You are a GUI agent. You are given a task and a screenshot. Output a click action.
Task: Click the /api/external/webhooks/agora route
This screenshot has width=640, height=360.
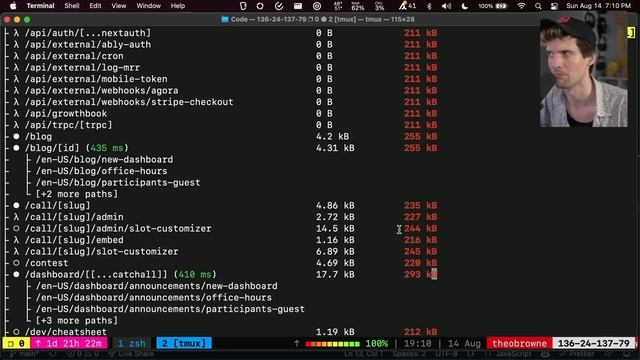click(101, 90)
